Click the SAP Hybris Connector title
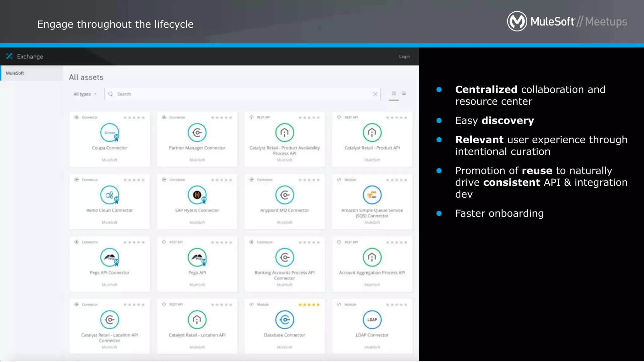The width and height of the screenshot is (644, 362). (x=197, y=210)
